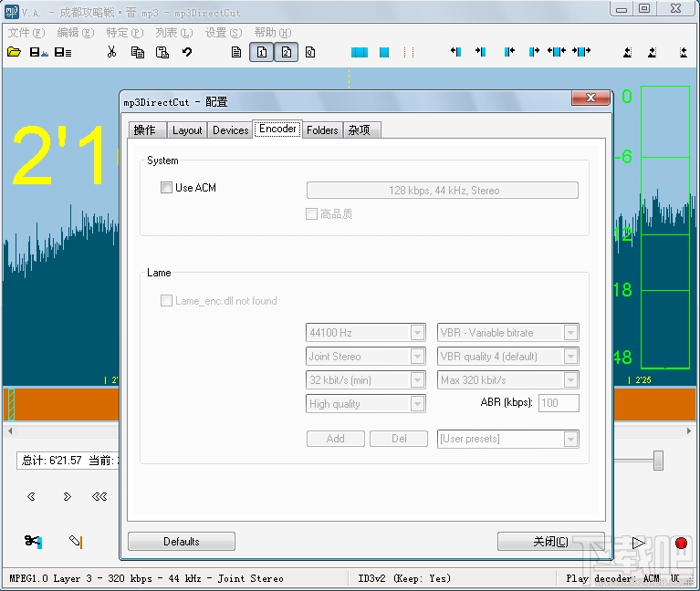
Task: Click the second selection-edge right arrow icon
Action: tap(480, 52)
